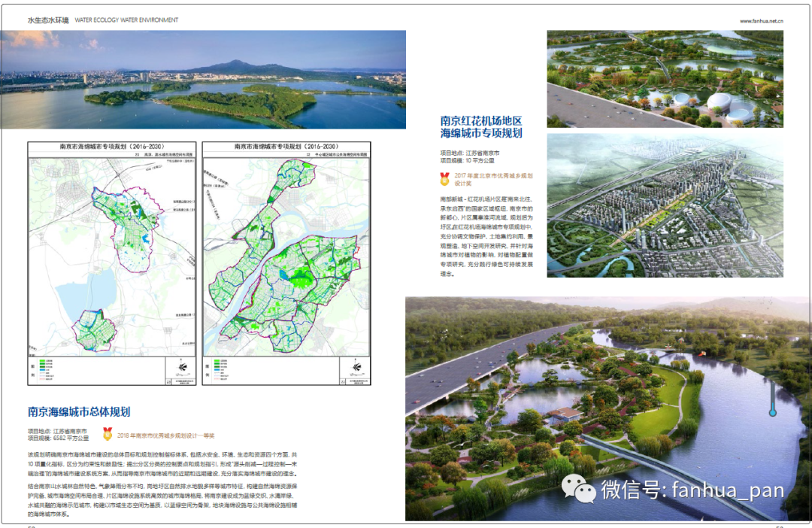Open the right central-city sponge space map

tap(287, 263)
